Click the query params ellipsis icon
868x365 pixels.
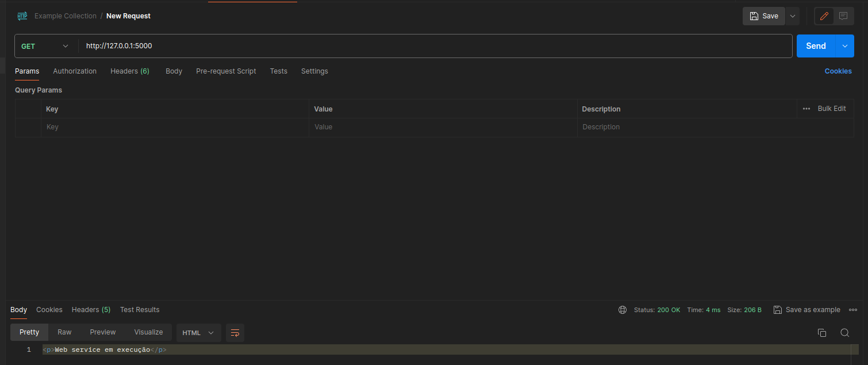click(806, 109)
